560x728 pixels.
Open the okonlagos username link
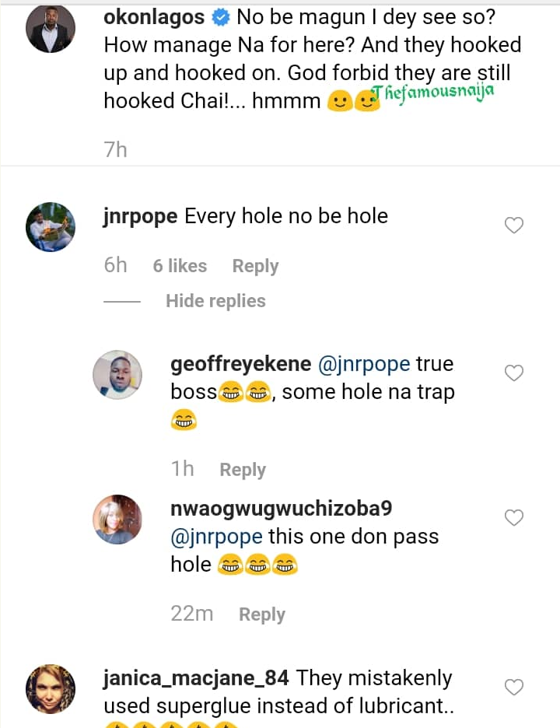155,17
